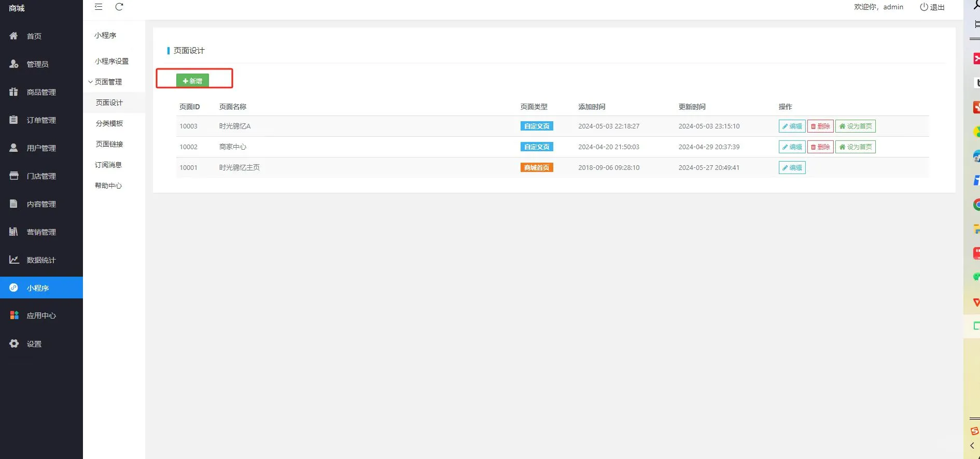Click the 自定义页 tag for page 10002
The height and width of the screenshot is (459, 980).
point(537,147)
